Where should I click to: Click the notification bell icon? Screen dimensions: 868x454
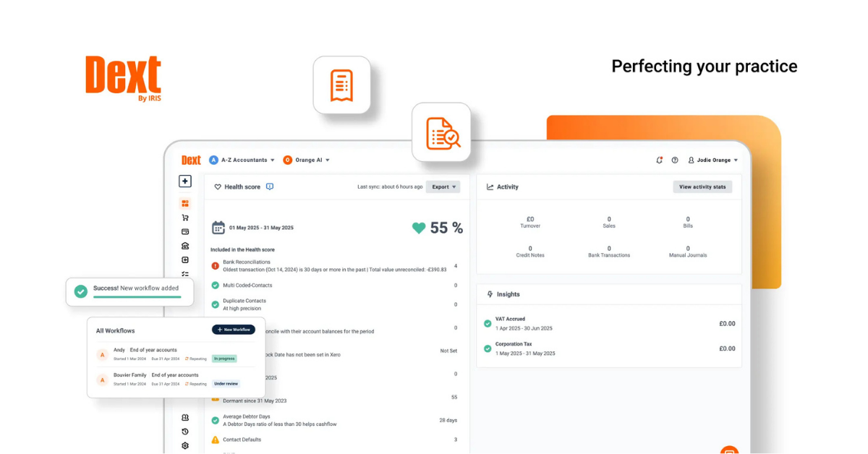[x=659, y=160]
